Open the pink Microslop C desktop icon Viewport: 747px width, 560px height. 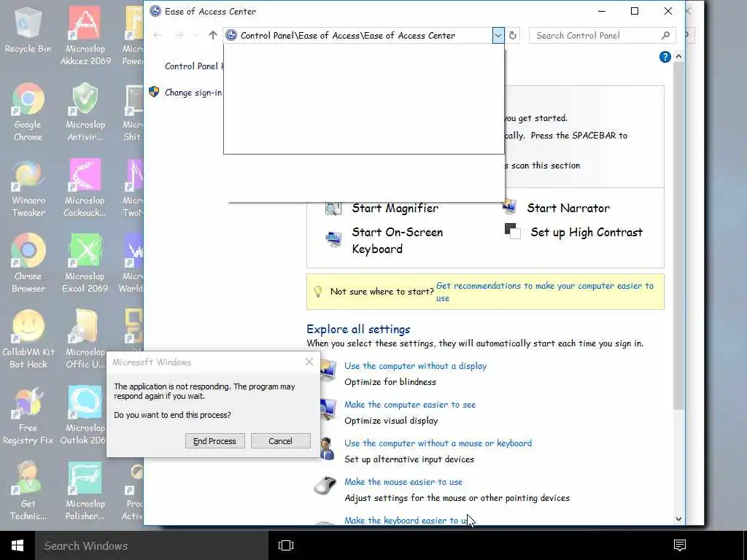click(x=85, y=188)
